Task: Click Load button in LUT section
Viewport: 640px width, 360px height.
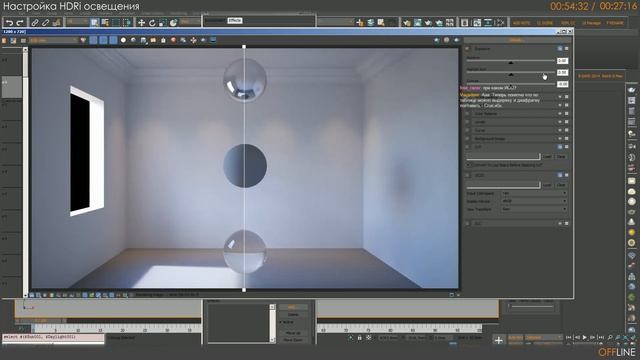Action: (x=547, y=157)
